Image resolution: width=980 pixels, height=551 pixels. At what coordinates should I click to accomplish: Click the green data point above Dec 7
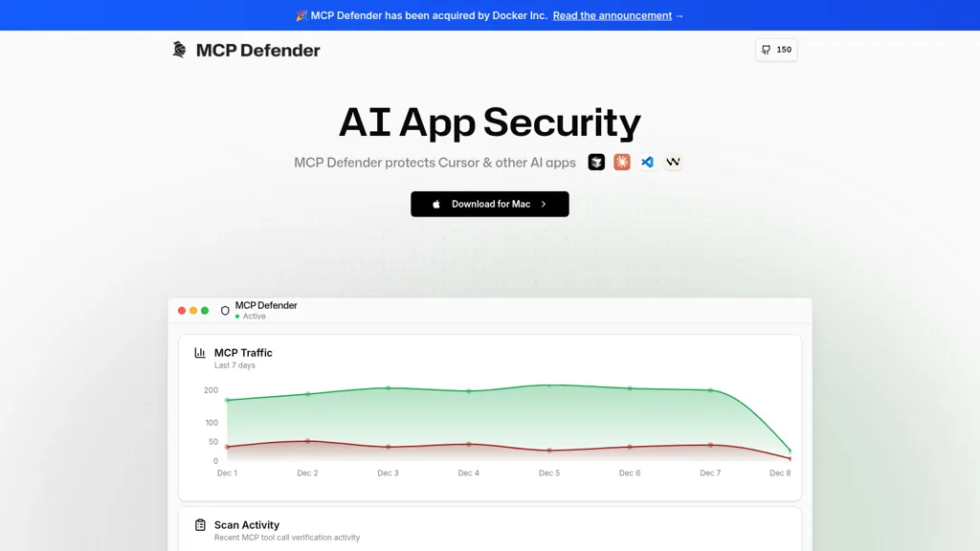711,390
